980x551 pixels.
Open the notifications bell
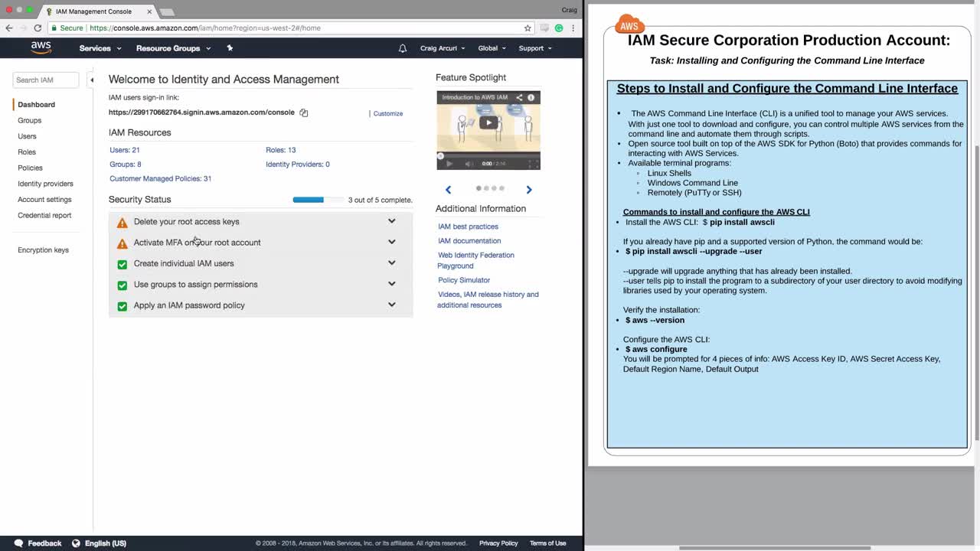click(403, 48)
